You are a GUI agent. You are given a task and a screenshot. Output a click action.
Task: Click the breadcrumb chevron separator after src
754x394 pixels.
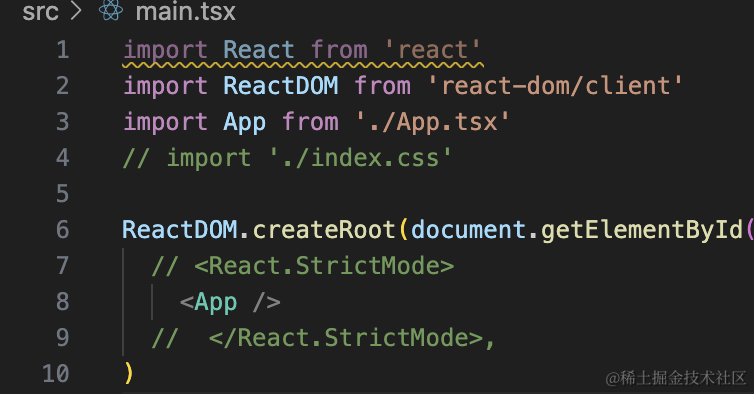click(x=76, y=11)
